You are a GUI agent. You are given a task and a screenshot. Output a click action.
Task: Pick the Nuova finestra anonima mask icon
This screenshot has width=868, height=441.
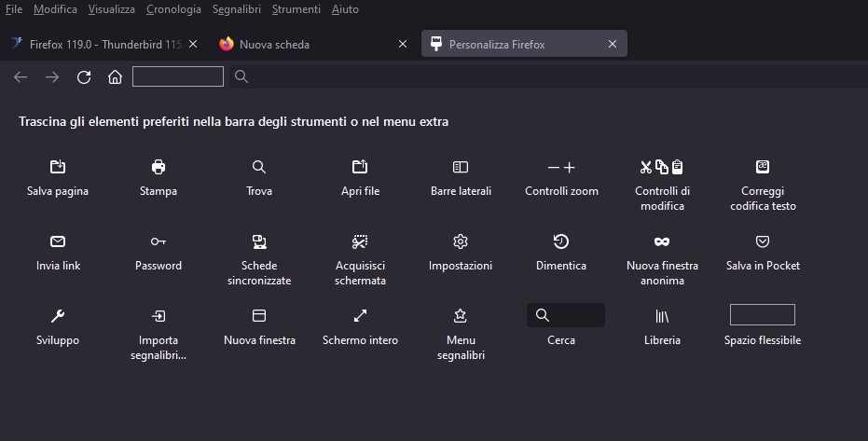click(x=662, y=241)
